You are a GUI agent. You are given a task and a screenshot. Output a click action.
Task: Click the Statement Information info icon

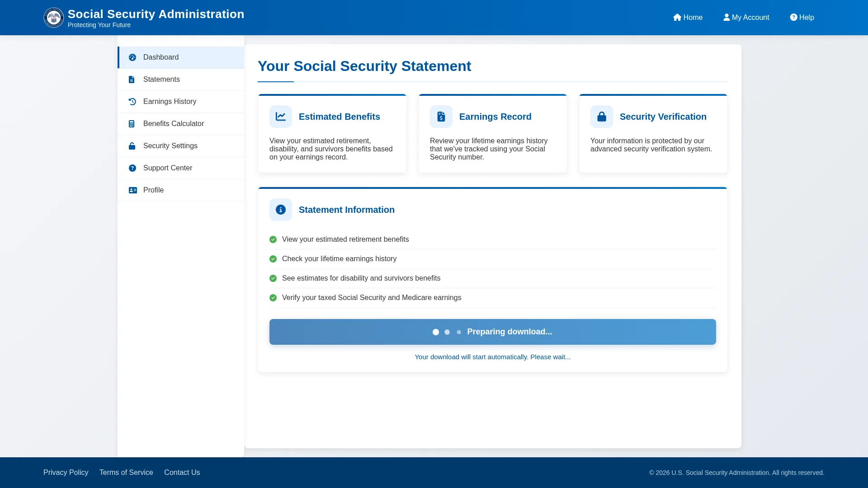click(281, 210)
